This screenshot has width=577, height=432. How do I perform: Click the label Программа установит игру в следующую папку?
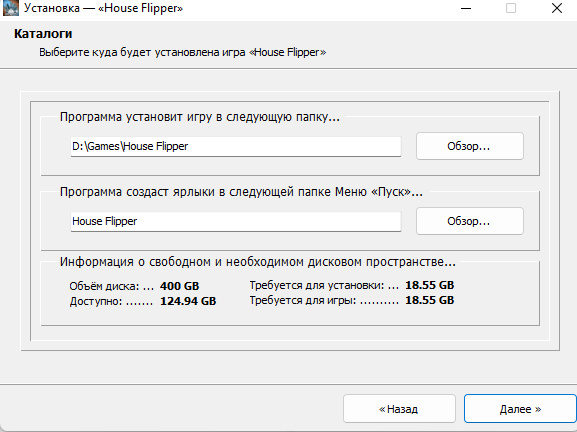200,117
